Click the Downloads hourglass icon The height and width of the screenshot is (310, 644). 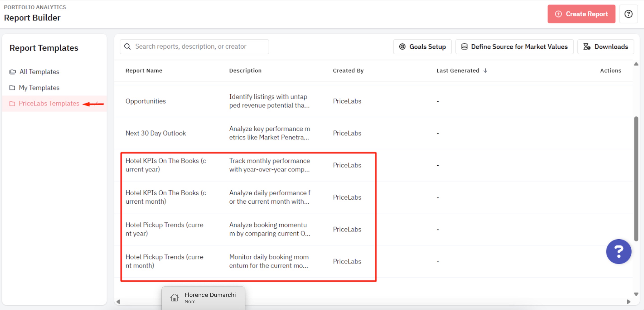pyautogui.click(x=587, y=47)
